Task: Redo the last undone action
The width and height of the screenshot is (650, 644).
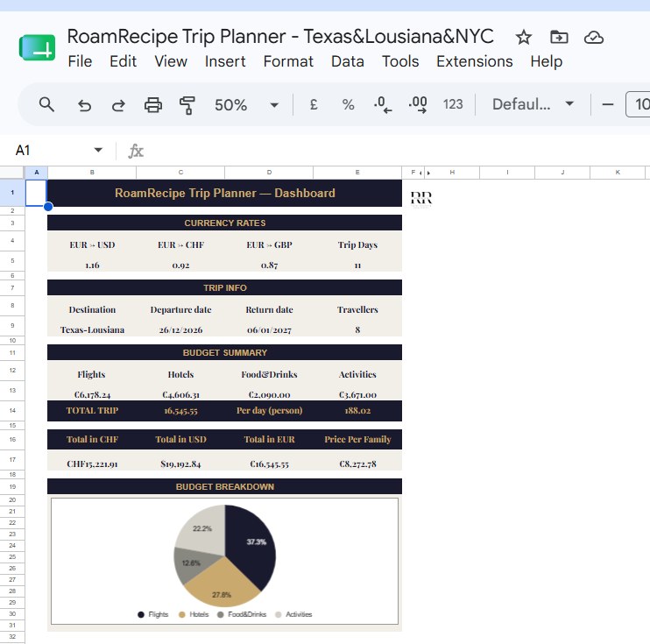Action: pyautogui.click(x=118, y=105)
